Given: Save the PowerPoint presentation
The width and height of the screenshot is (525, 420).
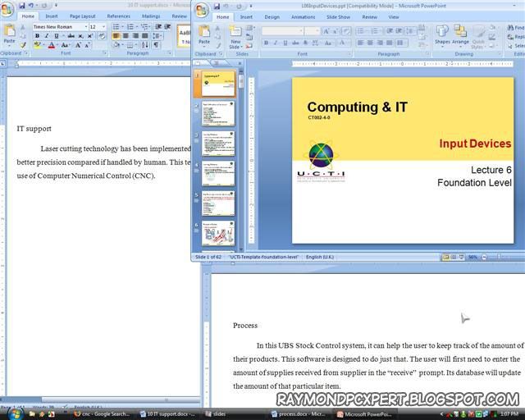Looking at the screenshot, I should point(217,6).
